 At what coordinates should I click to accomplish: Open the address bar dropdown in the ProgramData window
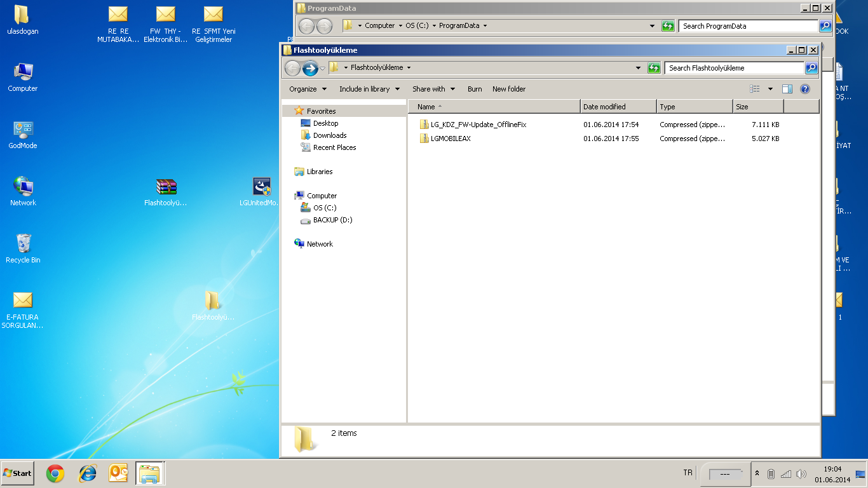pos(652,26)
